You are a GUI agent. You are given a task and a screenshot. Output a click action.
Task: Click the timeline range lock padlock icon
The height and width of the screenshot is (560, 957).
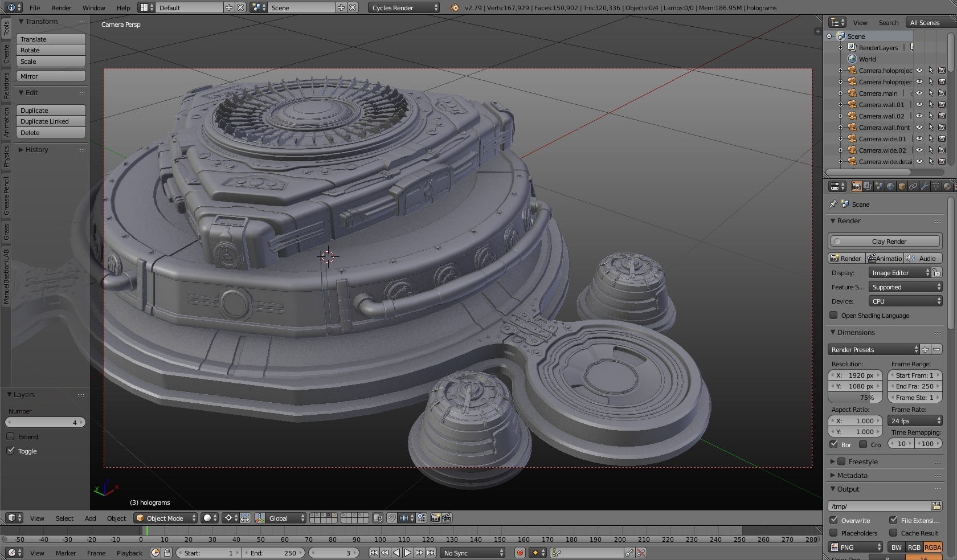pyautogui.click(x=167, y=553)
